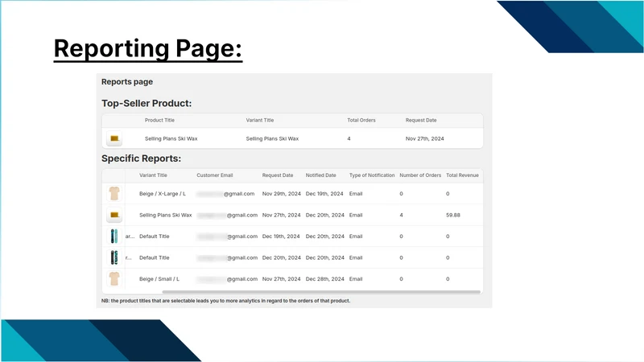Click the Reports page heading
Screen dimensions: 644x362
[127, 82]
